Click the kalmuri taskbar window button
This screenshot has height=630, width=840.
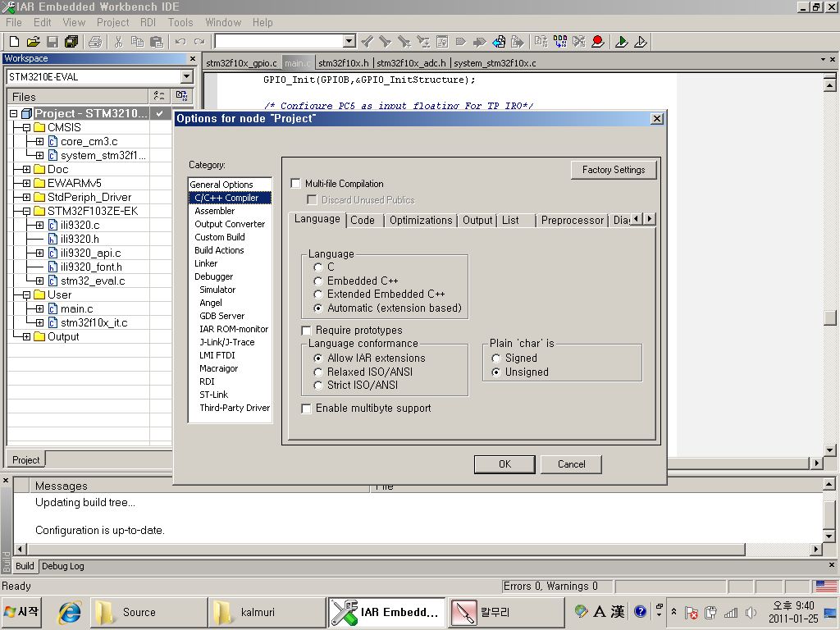tap(267, 612)
